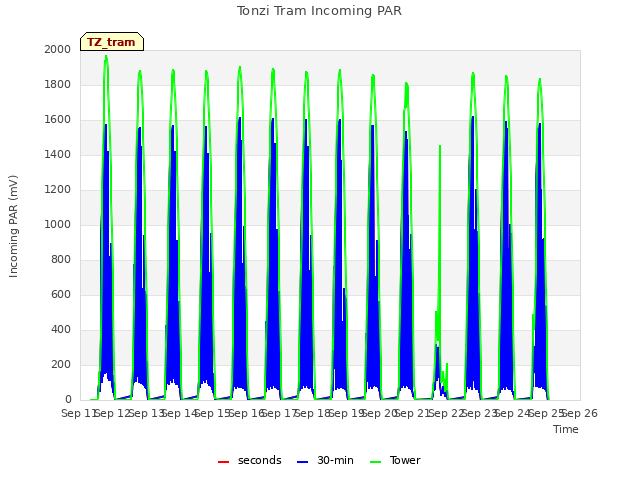Click the 1200 y-axis tick label
Viewport: 640px width, 480px height.
(x=58, y=189)
